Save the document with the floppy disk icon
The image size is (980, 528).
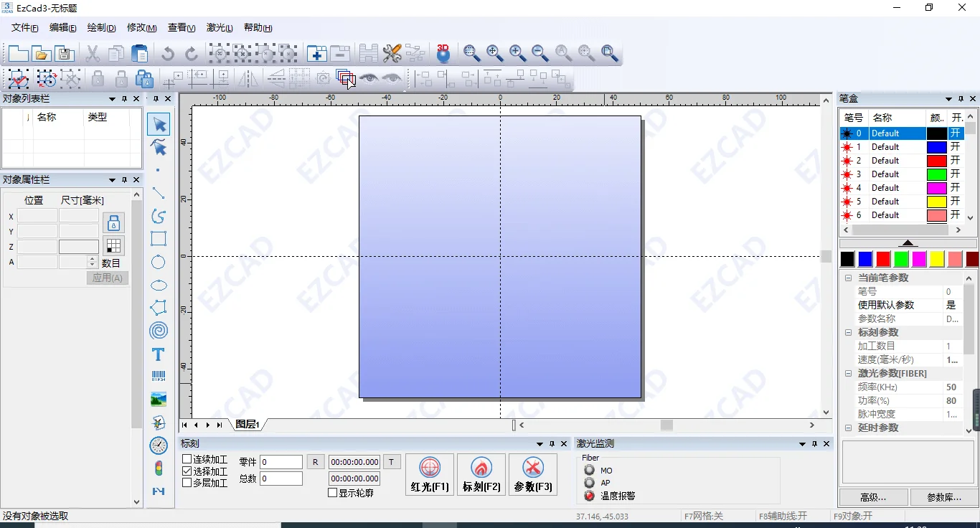pyautogui.click(x=65, y=53)
